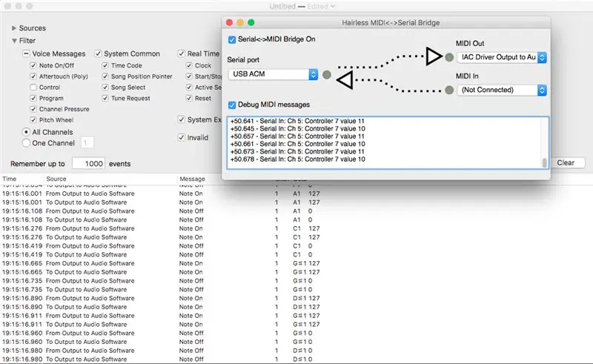Uncheck the Reset filter
Viewport: 593px width, 364px height.
click(189, 99)
